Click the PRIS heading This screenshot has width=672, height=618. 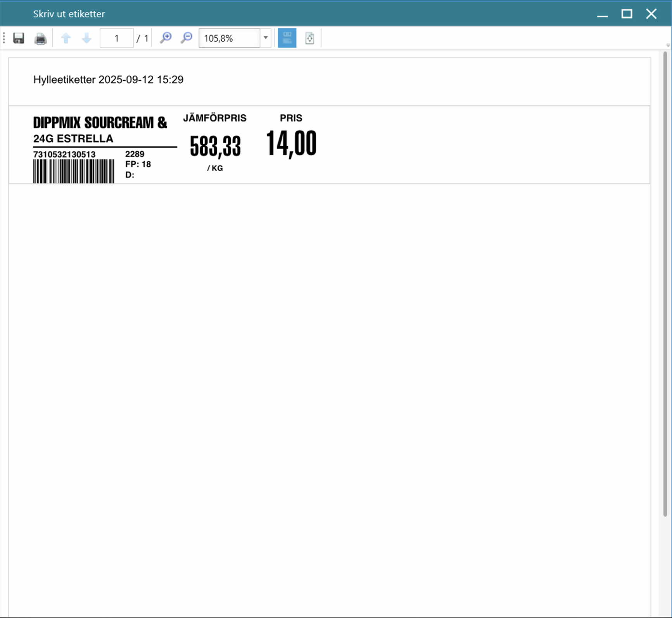(x=291, y=118)
